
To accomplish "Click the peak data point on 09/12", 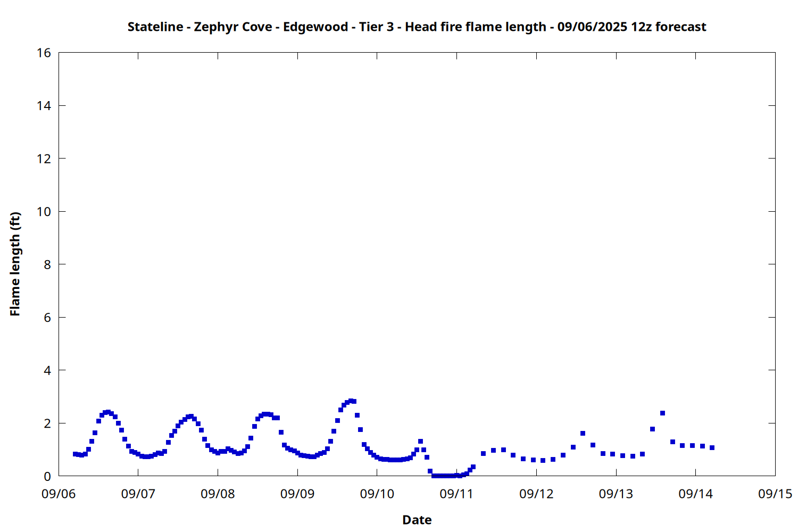I will (x=583, y=433).
